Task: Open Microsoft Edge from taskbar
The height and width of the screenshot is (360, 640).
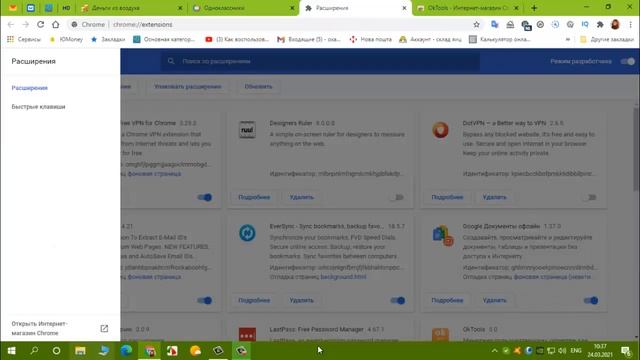Action: click(126, 351)
